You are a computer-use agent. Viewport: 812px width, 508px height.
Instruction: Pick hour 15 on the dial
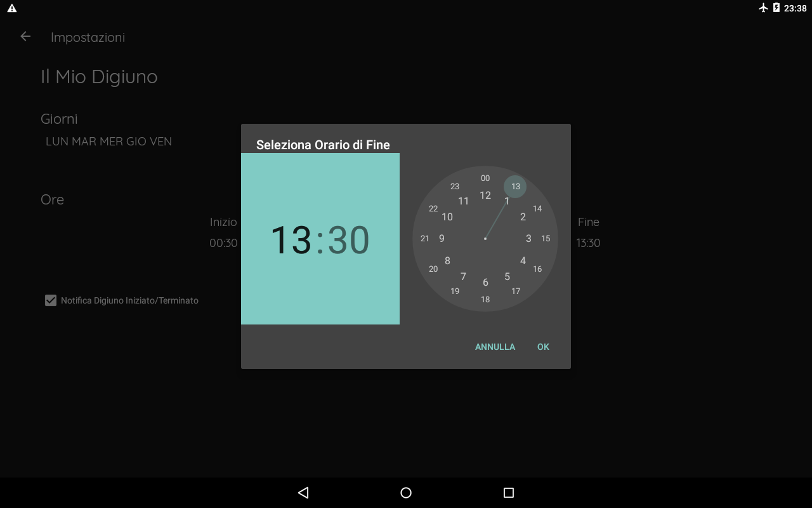point(546,239)
